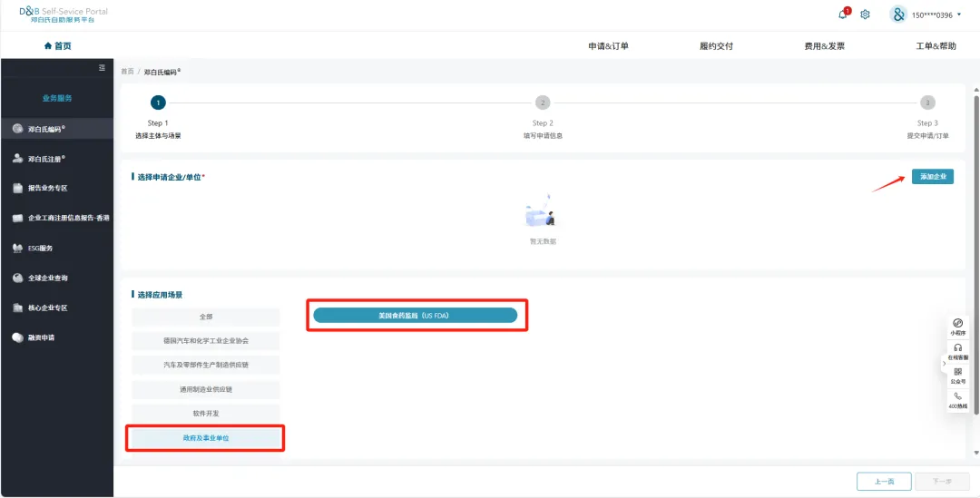Go to 首页 home tab
The width and height of the screenshot is (980, 498).
pos(57,45)
